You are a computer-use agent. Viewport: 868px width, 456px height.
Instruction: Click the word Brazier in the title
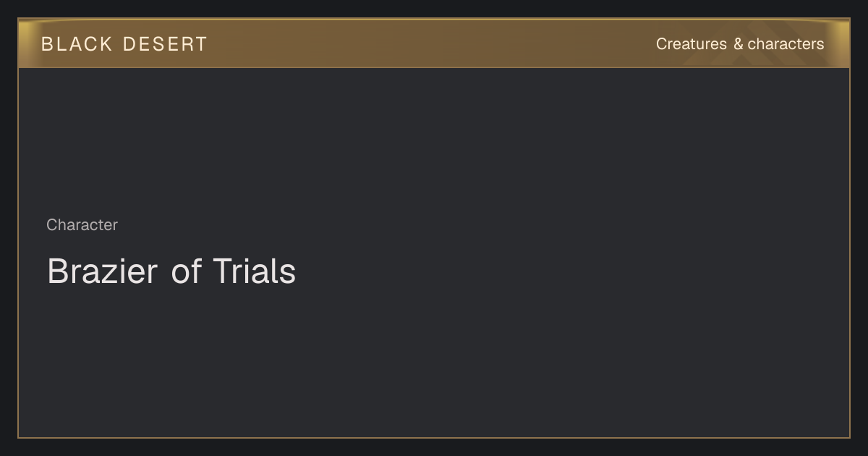[102, 271]
